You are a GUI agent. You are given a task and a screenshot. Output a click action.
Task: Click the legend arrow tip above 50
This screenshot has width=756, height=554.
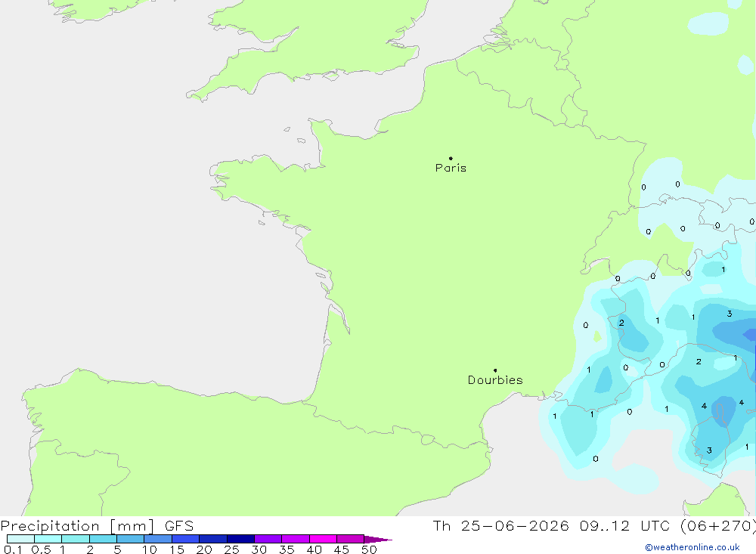pyautogui.click(x=378, y=540)
